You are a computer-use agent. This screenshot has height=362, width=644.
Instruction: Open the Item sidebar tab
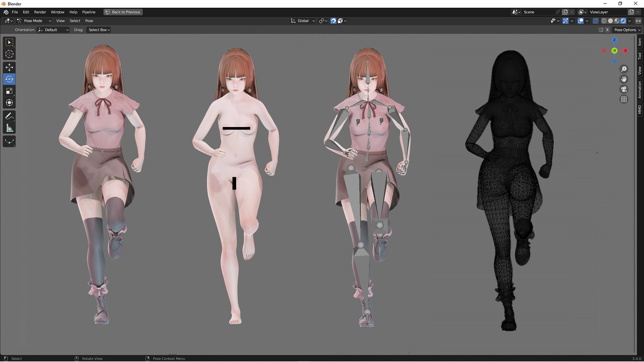640,42
